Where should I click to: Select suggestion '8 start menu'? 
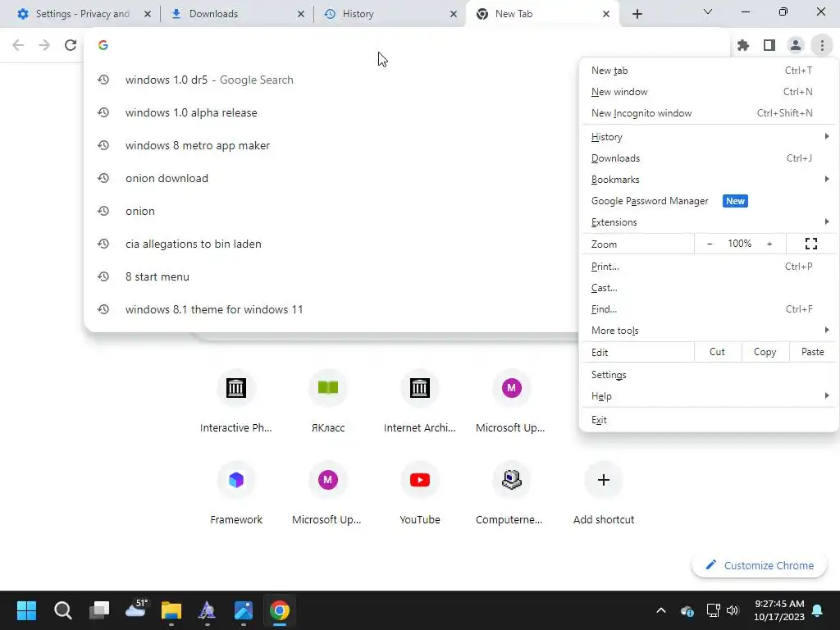click(x=331, y=277)
